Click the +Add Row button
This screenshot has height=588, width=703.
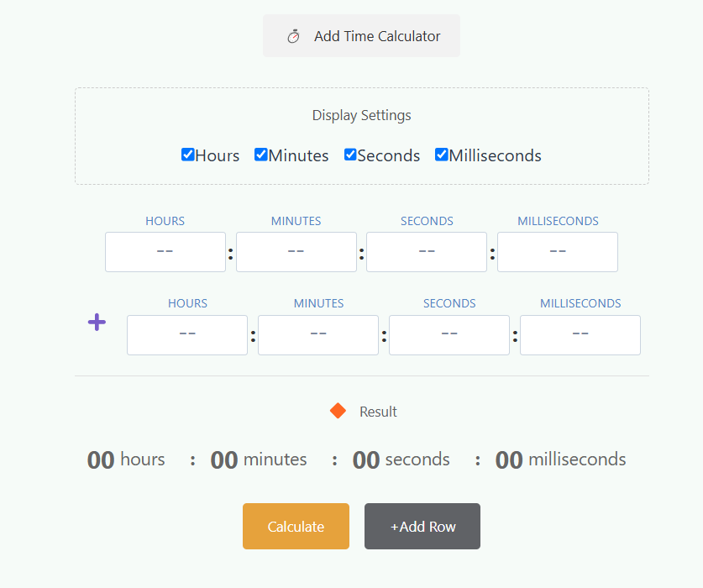[422, 526]
